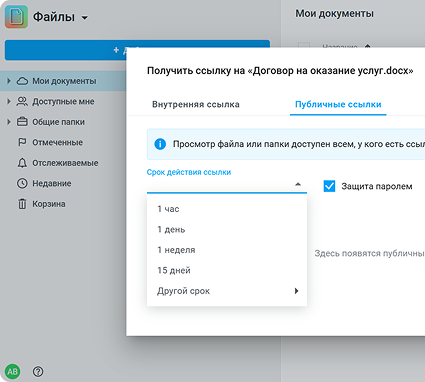Open Общие папки section
Viewport: 425px width, 382px height.
pyautogui.click(x=58, y=122)
